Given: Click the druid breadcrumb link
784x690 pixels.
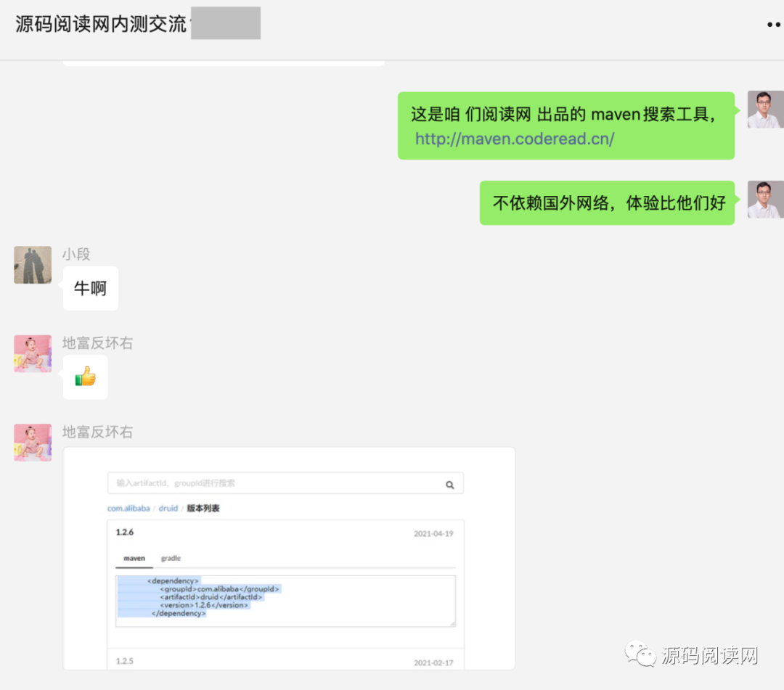Looking at the screenshot, I should coord(168,509).
